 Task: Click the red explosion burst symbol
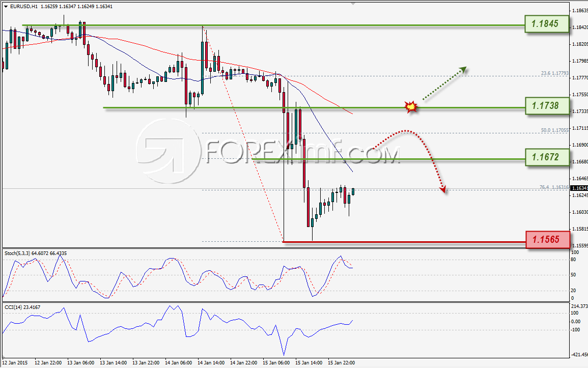tap(410, 107)
